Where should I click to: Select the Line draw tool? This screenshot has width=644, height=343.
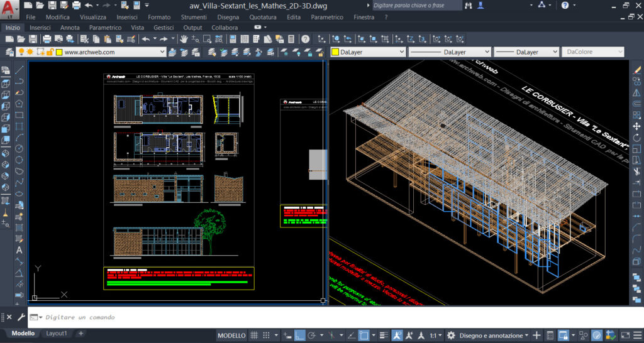pos(19,70)
